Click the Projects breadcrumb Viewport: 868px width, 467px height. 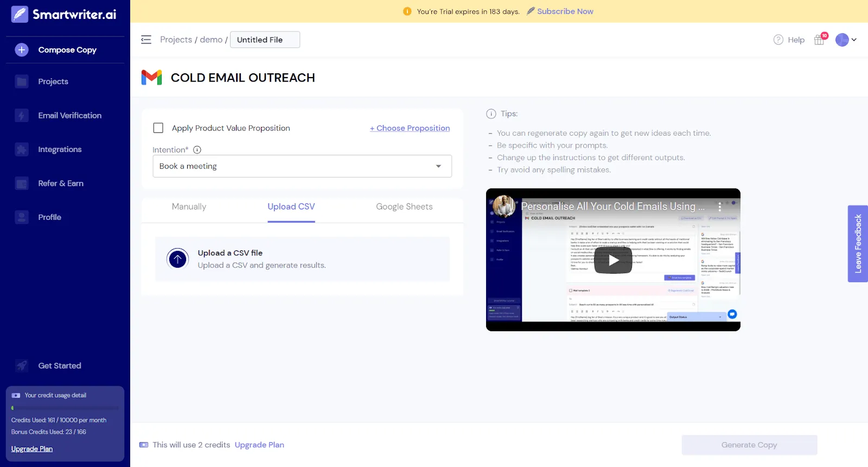[x=176, y=40]
